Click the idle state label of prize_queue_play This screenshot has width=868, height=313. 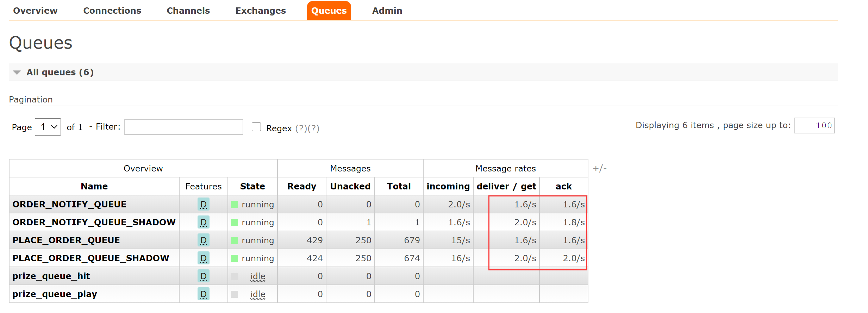258,294
